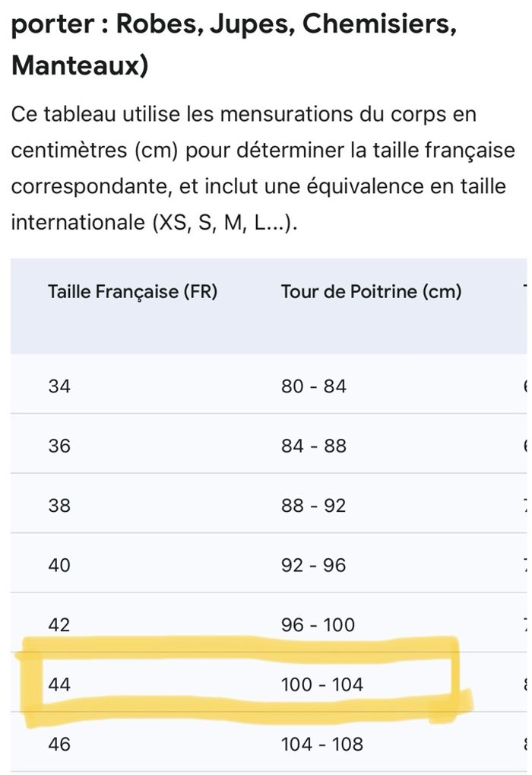
Task: Click the '96 - 100' chest measurement cell
Action: pos(318,624)
